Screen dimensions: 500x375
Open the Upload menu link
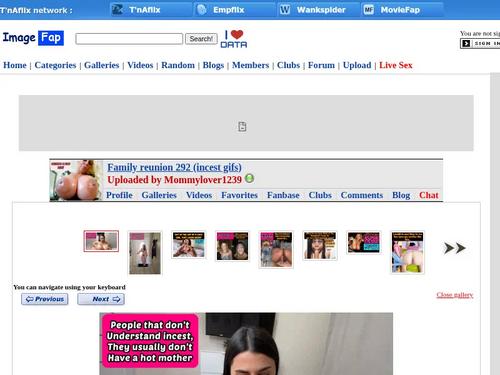(x=357, y=65)
